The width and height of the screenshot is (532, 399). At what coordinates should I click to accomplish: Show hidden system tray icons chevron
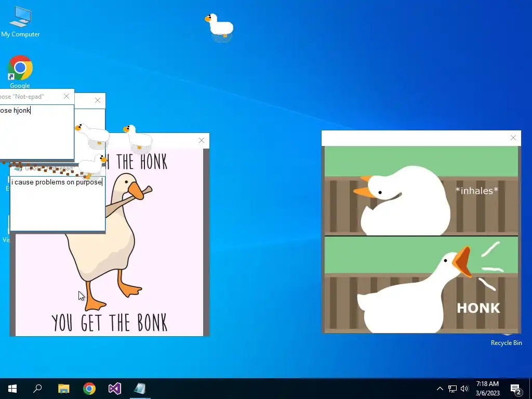440,389
